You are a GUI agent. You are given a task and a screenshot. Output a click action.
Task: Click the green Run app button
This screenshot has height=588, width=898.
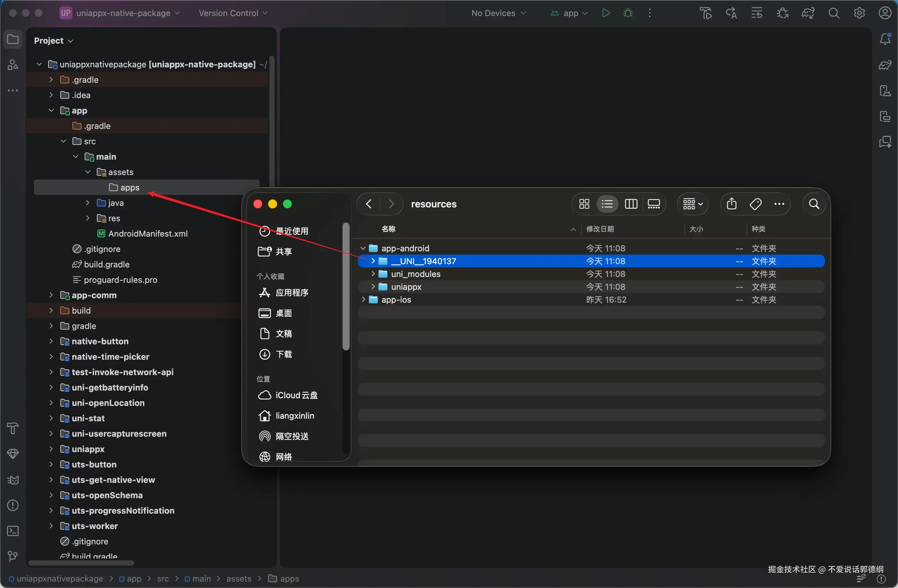606,13
